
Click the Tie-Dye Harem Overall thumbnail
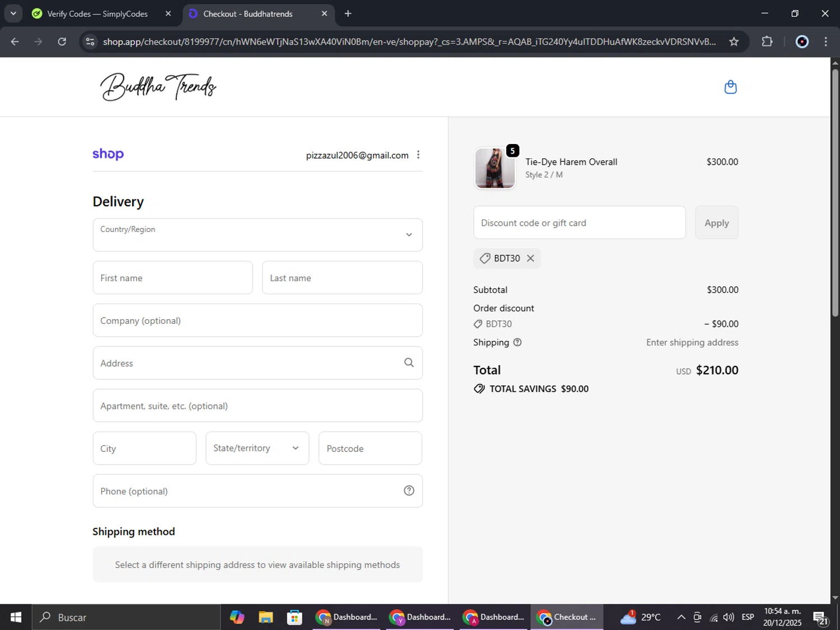(495, 168)
